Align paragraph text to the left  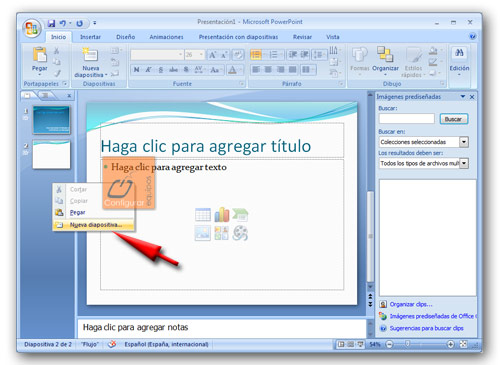256,70
